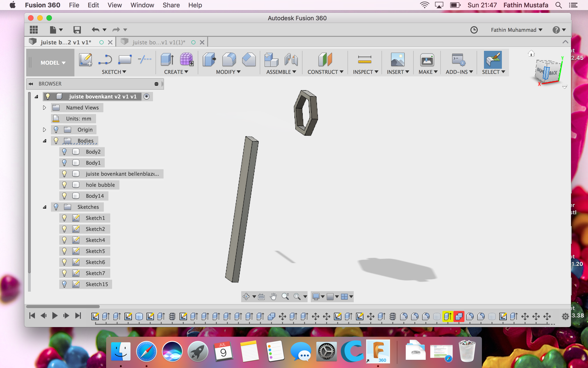Screen dimensions: 588x368
Task: Click the yellow-highlighted extrude in timeline
Action: (448, 316)
